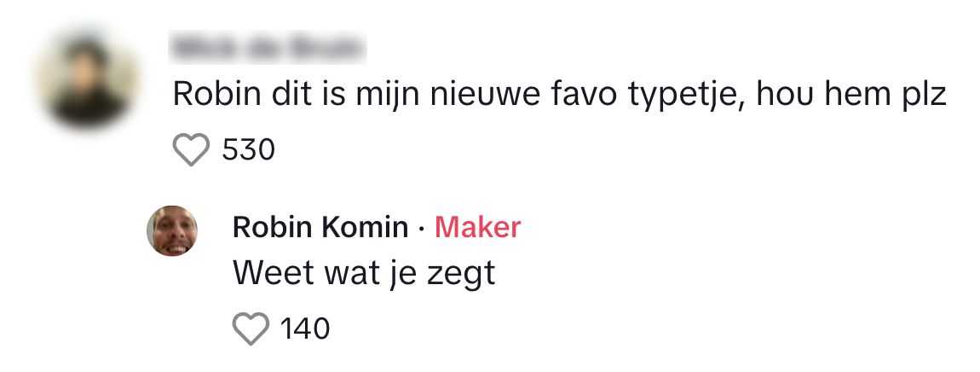This screenshot has height=372, width=980.
Task: Click the 530 like count
Action: 248,150
